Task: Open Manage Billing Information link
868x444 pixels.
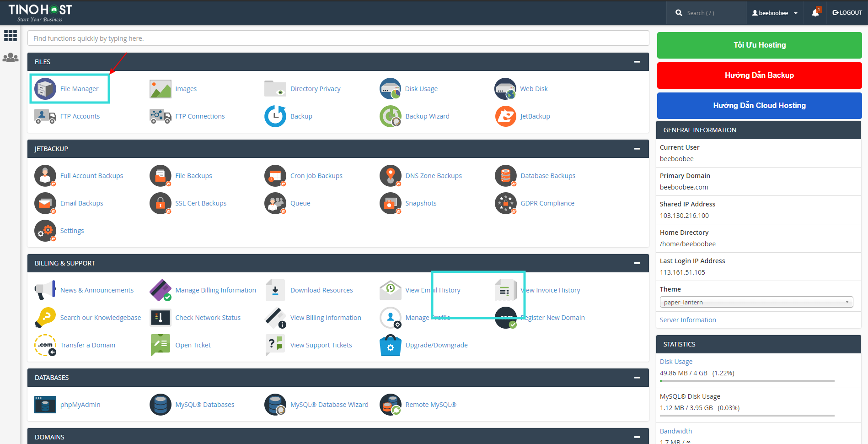Action: [x=216, y=290]
